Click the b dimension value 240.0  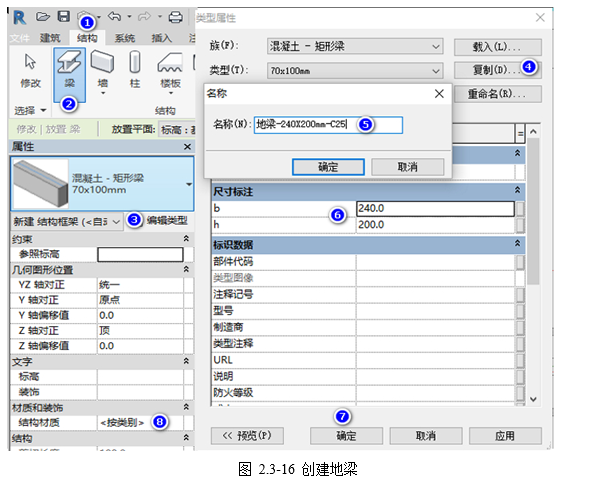tap(435, 208)
